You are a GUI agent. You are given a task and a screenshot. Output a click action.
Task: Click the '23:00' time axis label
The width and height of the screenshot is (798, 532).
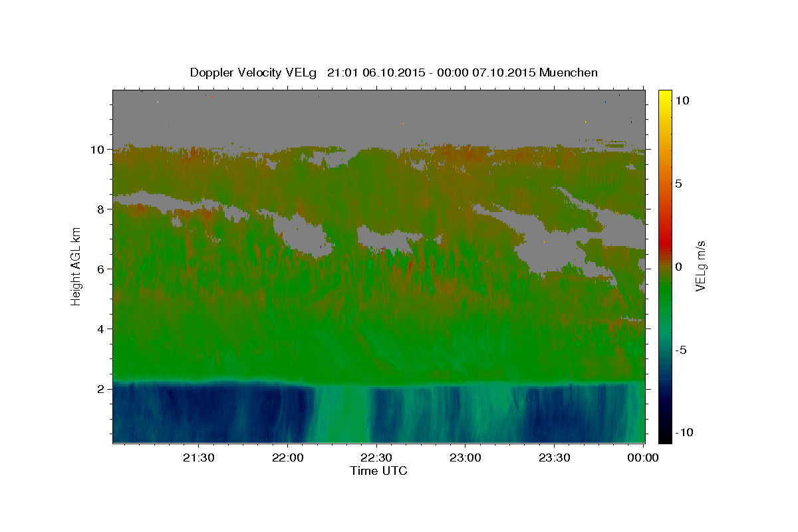pos(465,458)
